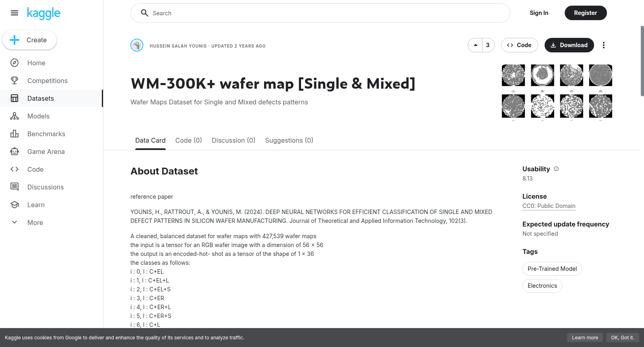Click the Discussions comment icon

[14, 187]
